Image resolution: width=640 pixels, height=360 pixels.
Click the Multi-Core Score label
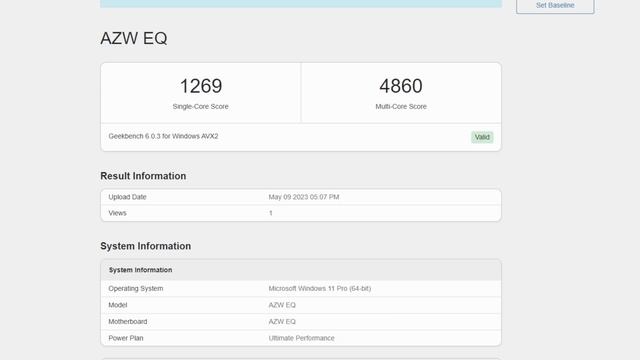[401, 107]
